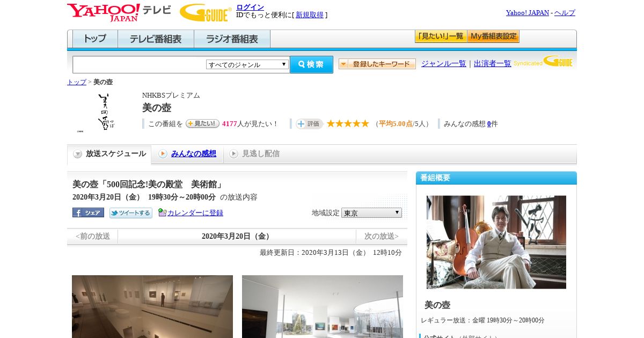Click the カレンダーに登録 link

point(195,213)
